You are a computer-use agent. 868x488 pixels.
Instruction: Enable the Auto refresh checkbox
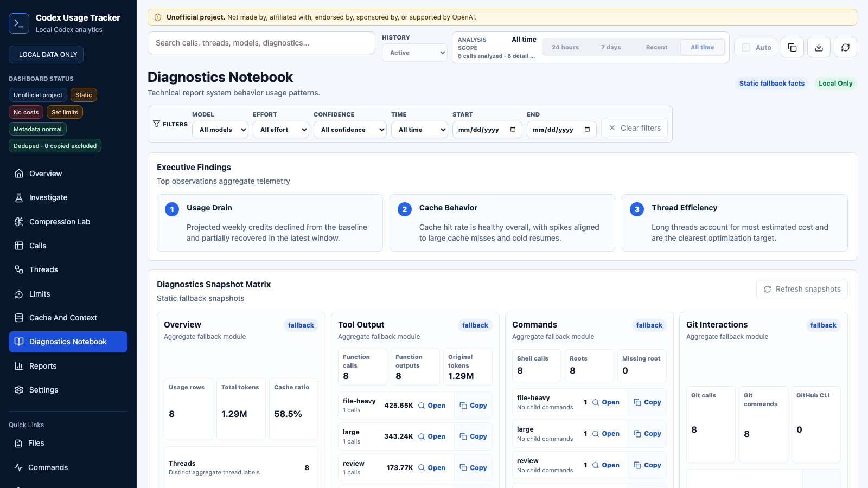pyautogui.click(x=746, y=47)
